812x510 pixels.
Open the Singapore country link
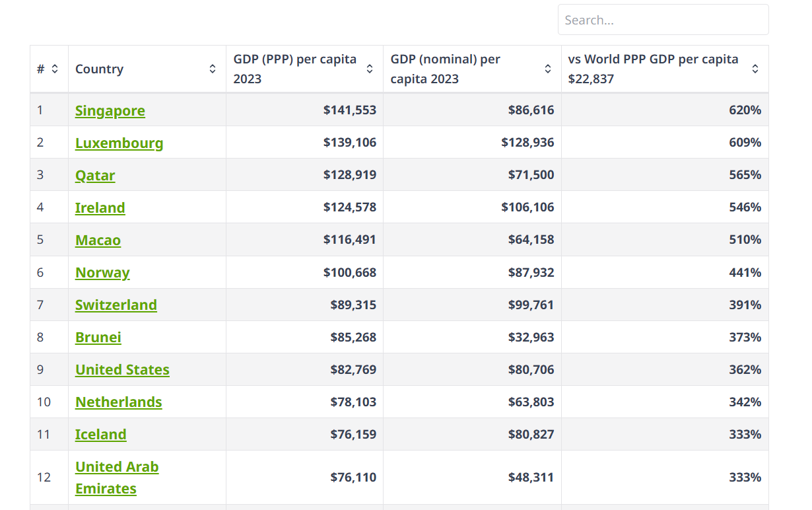[110, 110]
